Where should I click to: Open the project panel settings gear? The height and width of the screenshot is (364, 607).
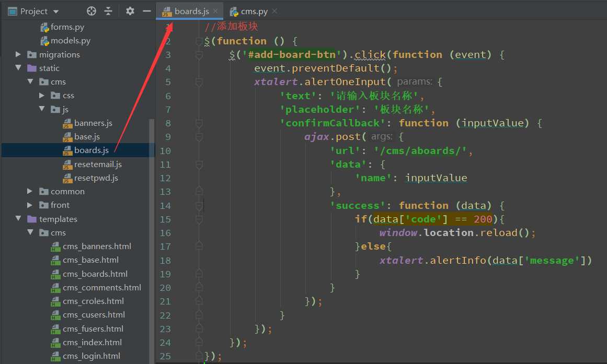(130, 11)
